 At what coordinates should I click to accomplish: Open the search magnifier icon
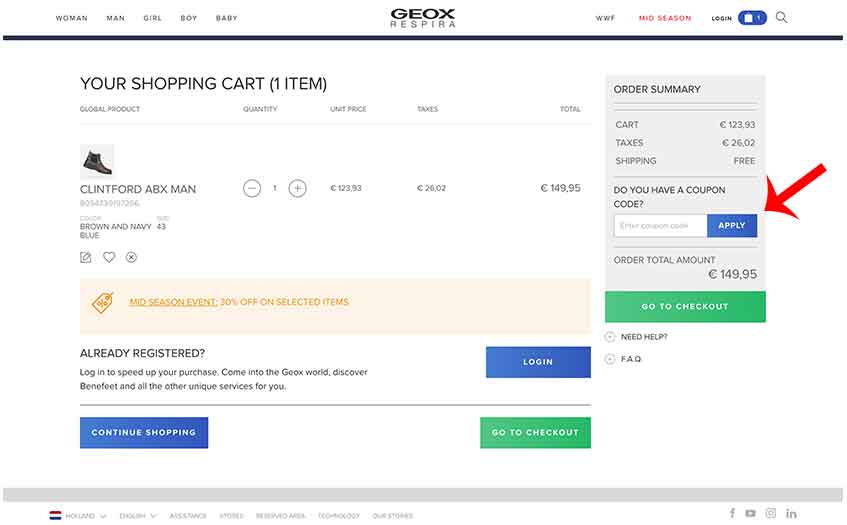pyautogui.click(x=781, y=17)
